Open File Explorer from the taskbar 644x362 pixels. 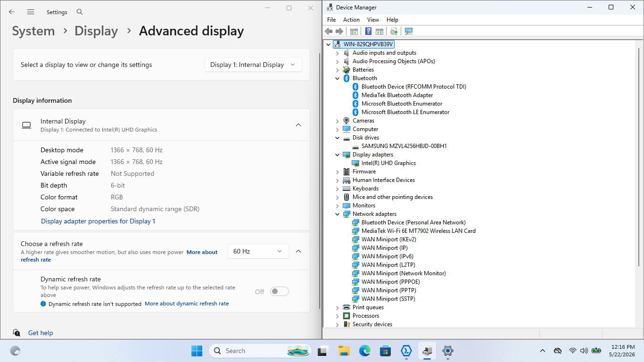pyautogui.click(x=344, y=351)
